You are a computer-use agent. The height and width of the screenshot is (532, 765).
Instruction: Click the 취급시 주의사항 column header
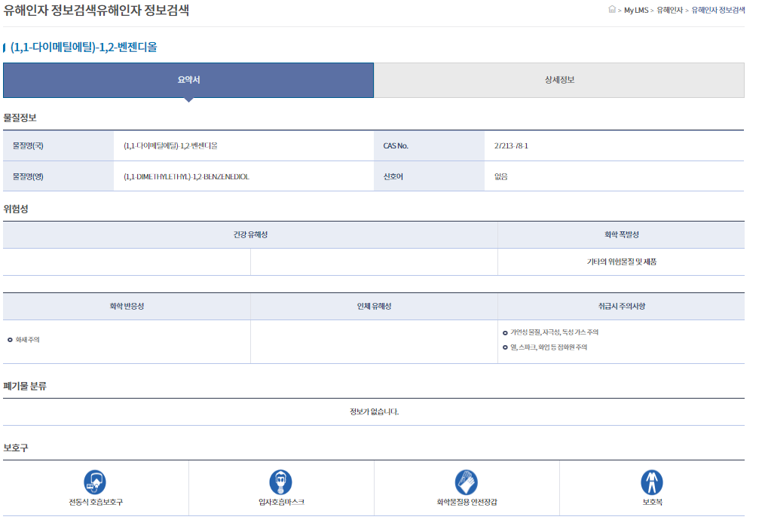621,307
